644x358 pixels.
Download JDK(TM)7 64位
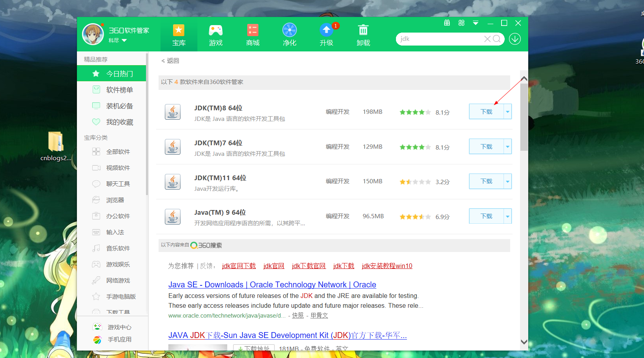(x=486, y=146)
